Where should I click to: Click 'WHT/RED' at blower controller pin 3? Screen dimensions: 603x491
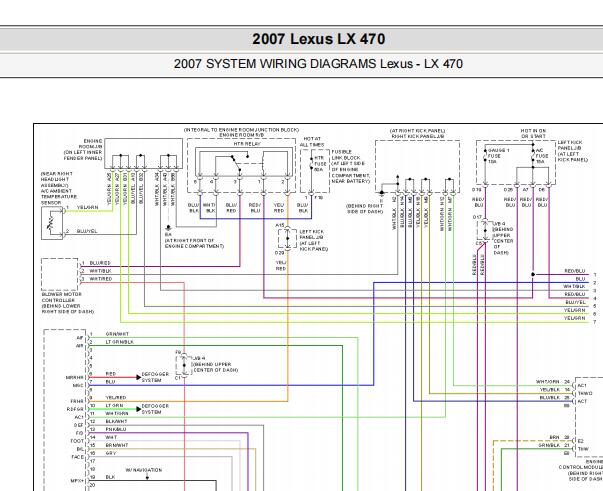(100, 279)
